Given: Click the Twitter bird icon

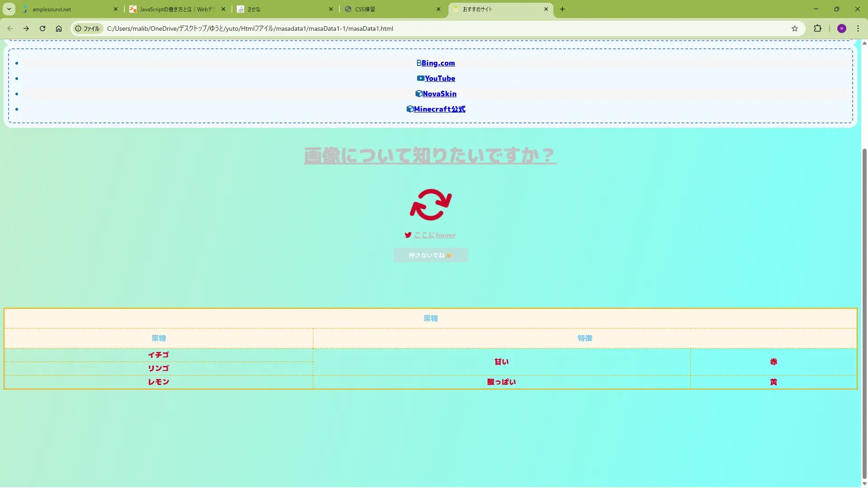Looking at the screenshot, I should click(x=408, y=235).
